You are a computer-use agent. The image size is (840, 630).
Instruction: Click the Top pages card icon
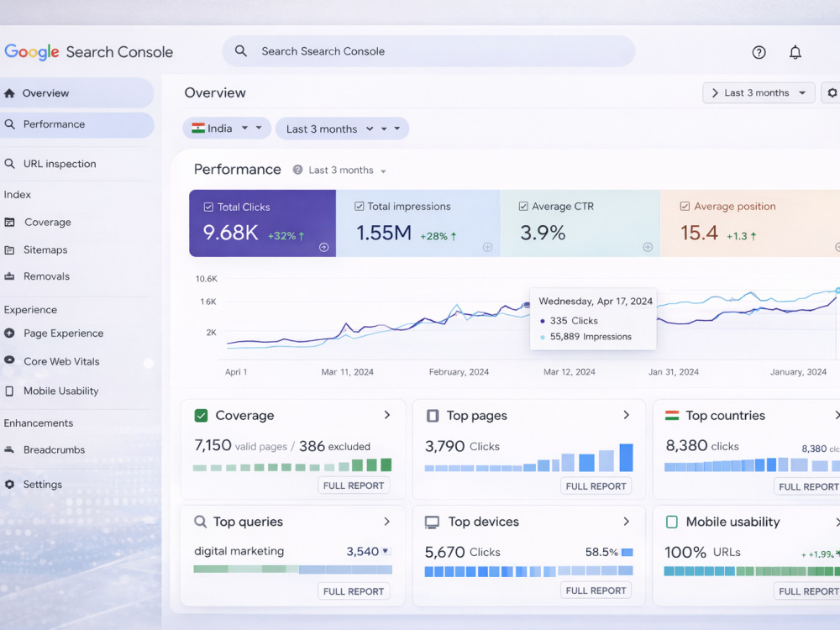click(x=433, y=416)
